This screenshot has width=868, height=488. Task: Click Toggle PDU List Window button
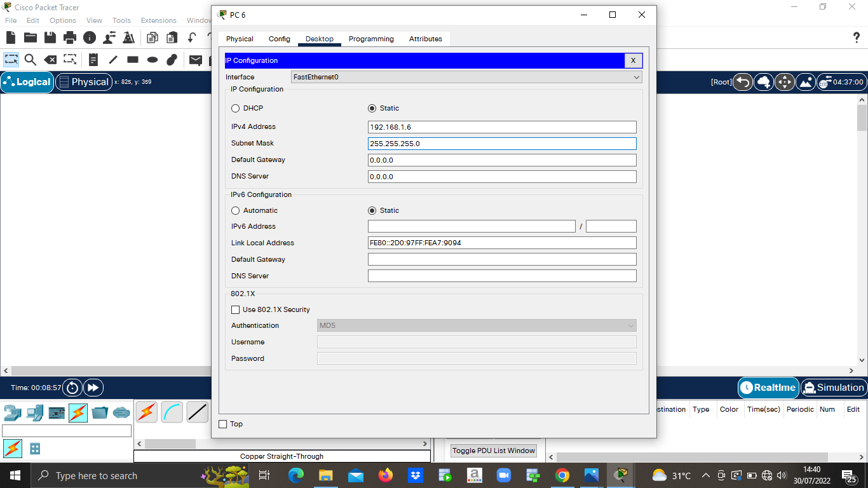click(494, 451)
